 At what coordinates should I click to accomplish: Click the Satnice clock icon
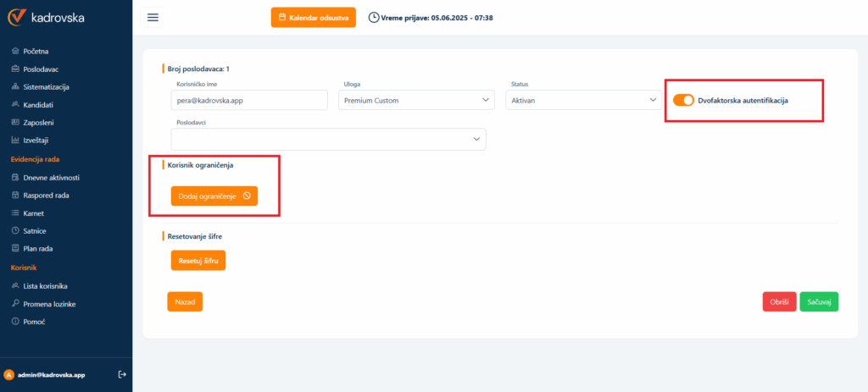(x=15, y=230)
